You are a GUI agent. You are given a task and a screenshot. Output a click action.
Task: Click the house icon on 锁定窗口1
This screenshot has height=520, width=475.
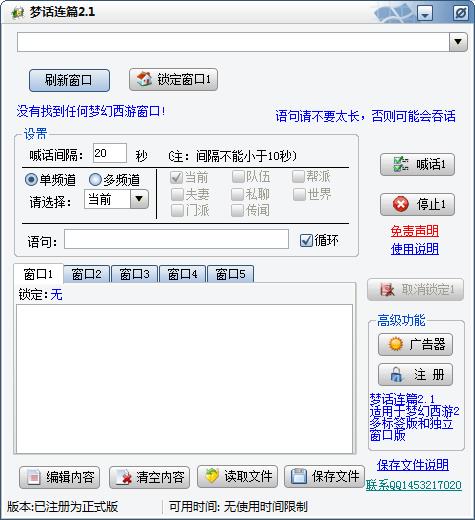[x=144, y=79]
